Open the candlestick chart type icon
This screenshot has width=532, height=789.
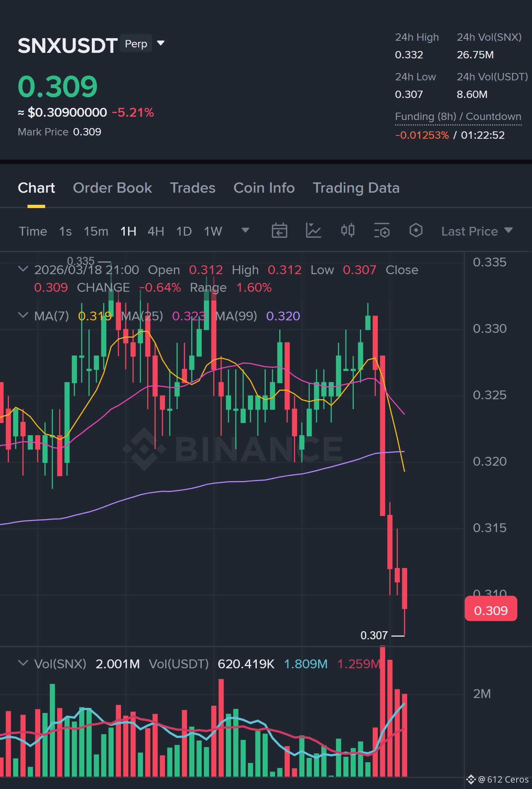tap(347, 231)
